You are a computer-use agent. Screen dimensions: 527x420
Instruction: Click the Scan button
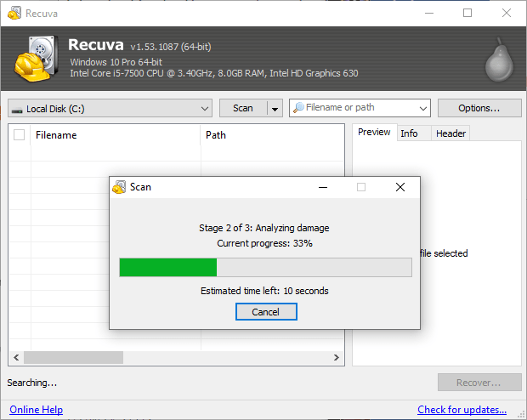pos(243,108)
